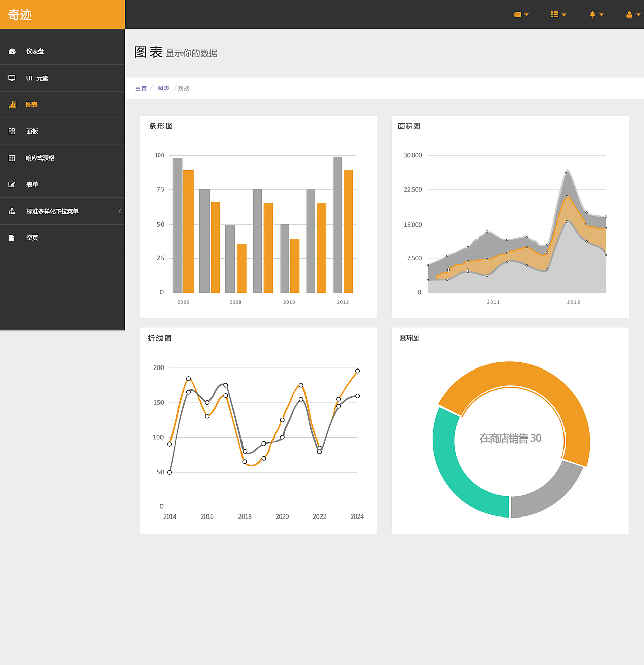Click the edit pencil icon beside 表单
The image size is (644, 665).
(12, 185)
